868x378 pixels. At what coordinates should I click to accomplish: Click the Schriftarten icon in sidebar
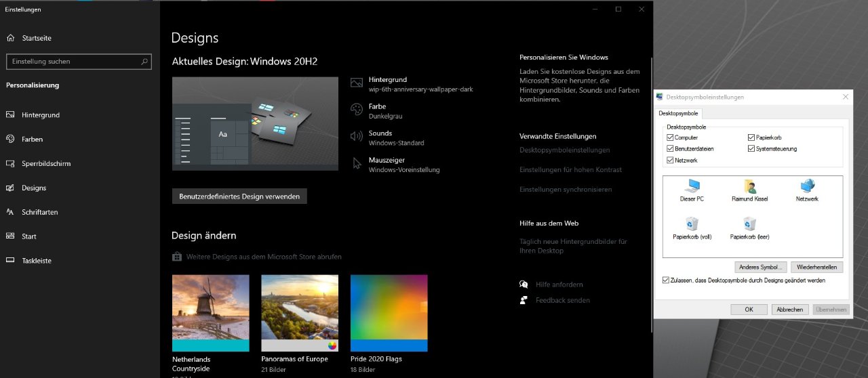(10, 212)
